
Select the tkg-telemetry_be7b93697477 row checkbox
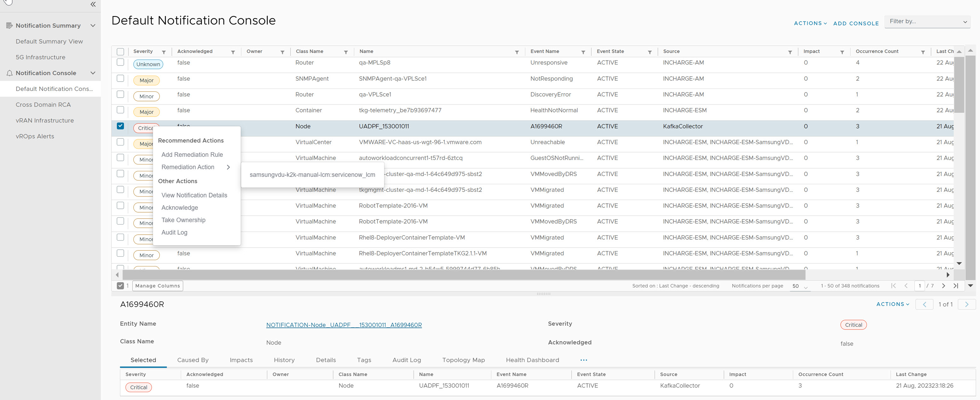coord(121,110)
